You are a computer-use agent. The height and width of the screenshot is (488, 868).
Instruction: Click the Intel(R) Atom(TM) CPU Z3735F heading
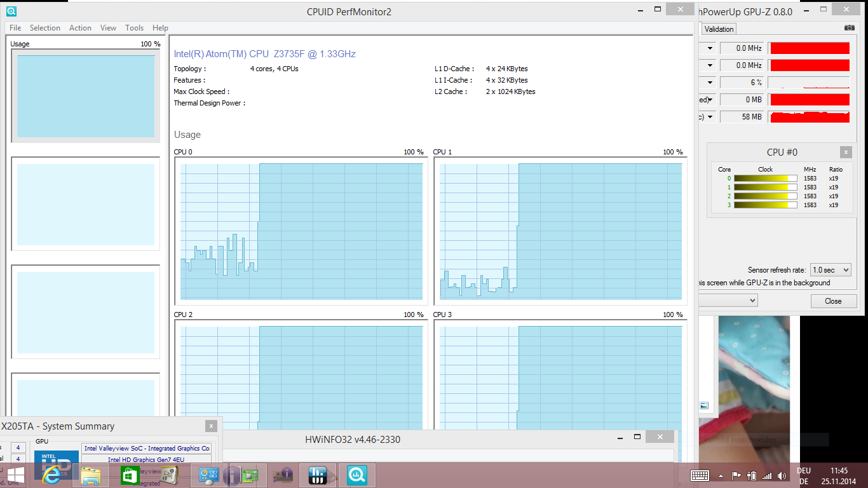pyautogui.click(x=265, y=54)
